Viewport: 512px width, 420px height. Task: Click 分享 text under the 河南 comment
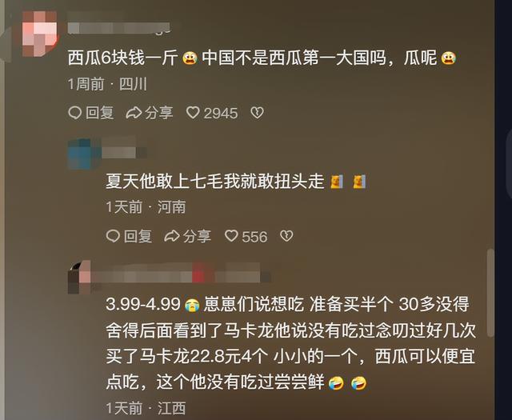[x=197, y=236]
